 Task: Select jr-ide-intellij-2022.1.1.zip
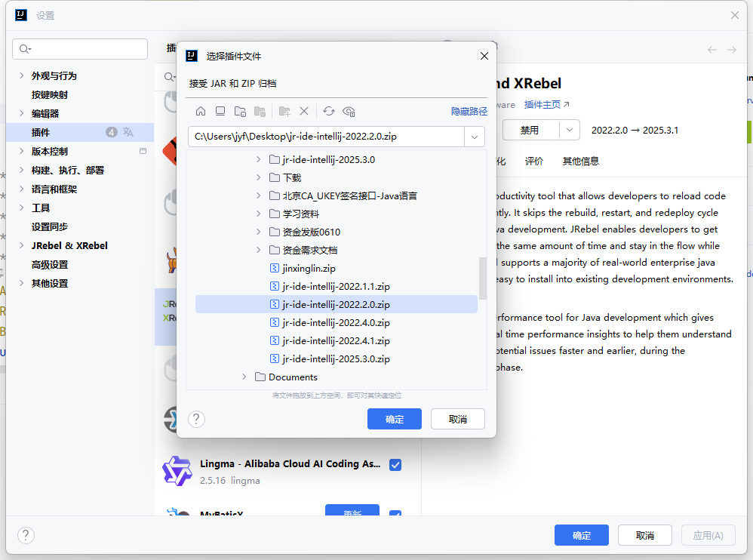(337, 286)
